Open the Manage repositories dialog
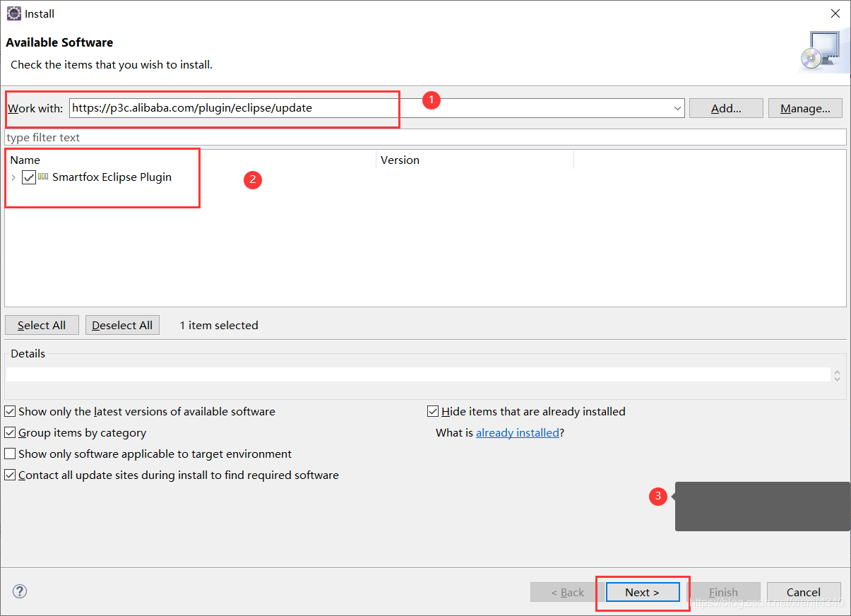 click(x=805, y=108)
